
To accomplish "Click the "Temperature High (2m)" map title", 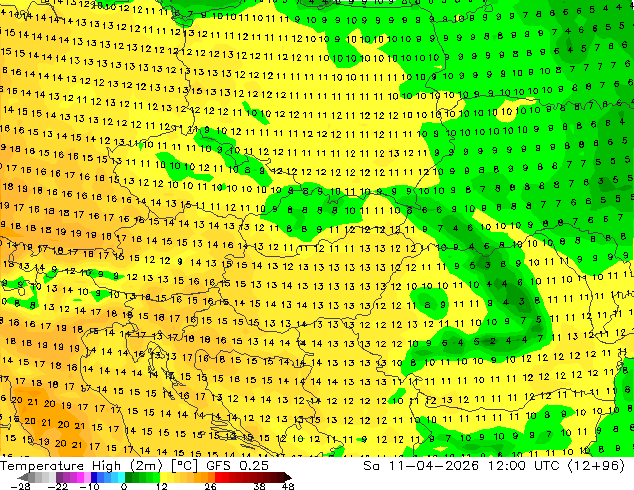I will pyautogui.click(x=81, y=466).
